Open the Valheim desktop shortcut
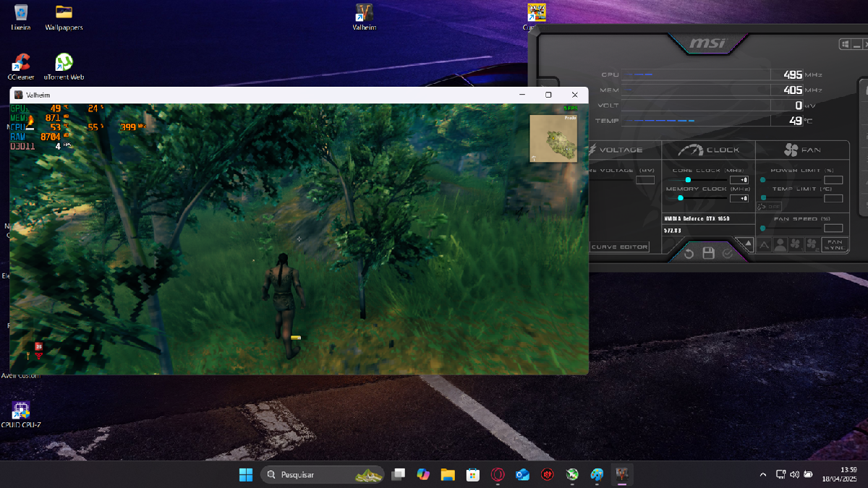The height and width of the screenshot is (488, 868). point(364,17)
